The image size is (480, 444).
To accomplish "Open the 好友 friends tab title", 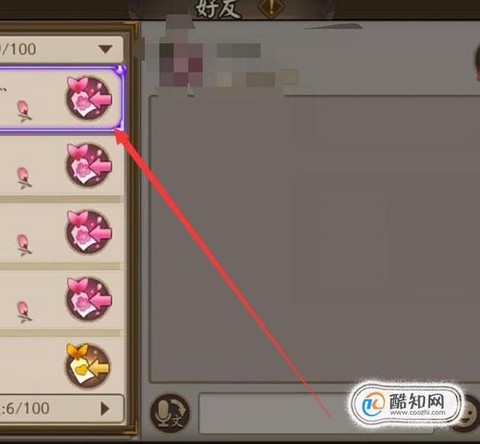I will (218, 9).
